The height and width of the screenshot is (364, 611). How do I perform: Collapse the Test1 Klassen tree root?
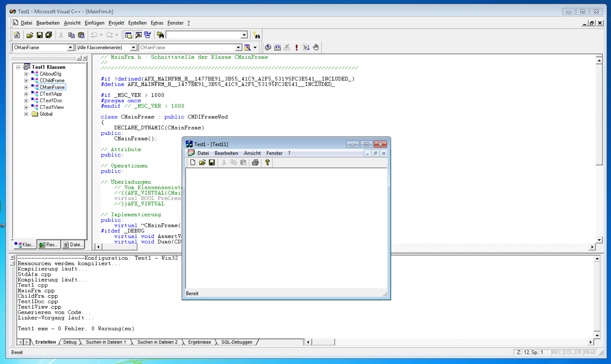(x=18, y=67)
